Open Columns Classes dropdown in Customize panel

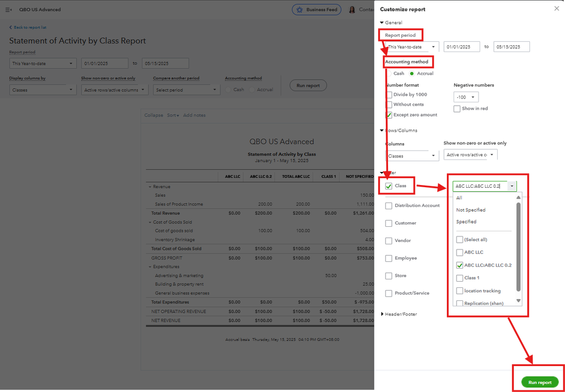tap(412, 156)
